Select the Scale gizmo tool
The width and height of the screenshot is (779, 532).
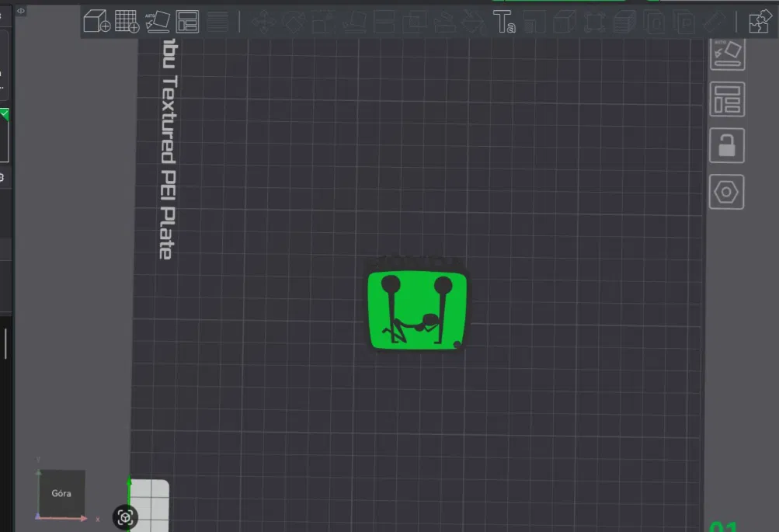324,22
